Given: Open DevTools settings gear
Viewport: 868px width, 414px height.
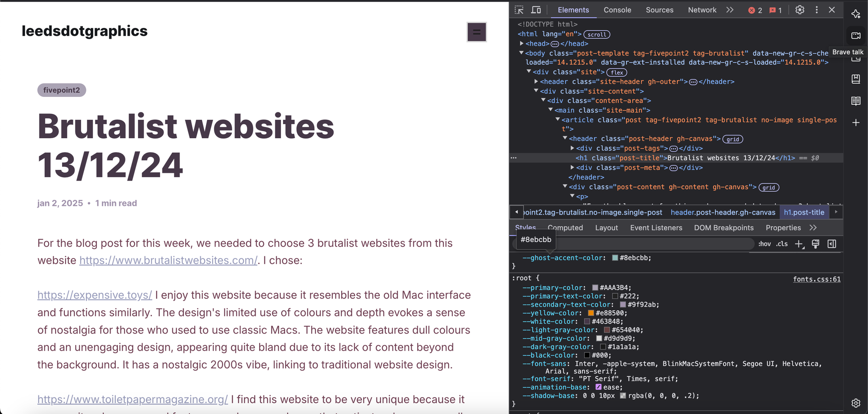Looking at the screenshot, I should (800, 10).
